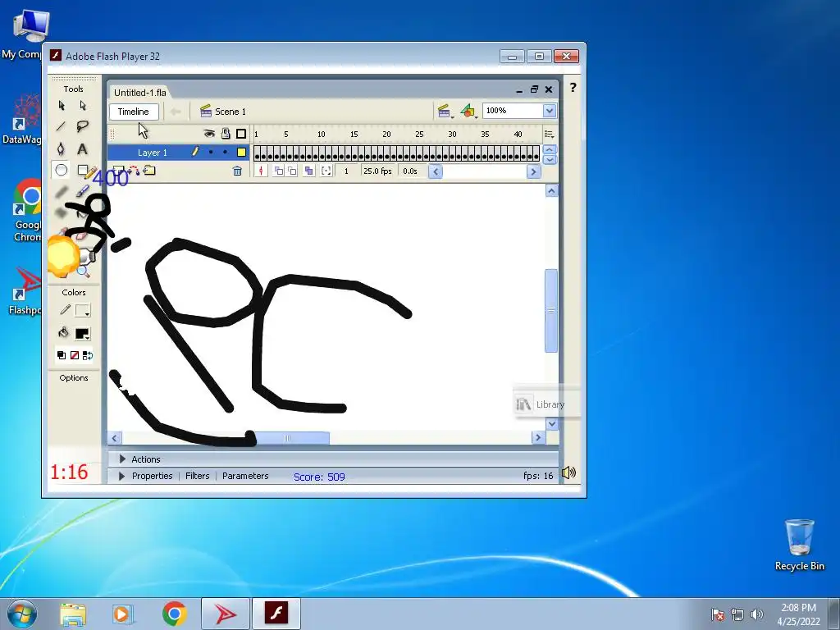The width and height of the screenshot is (840, 630).
Task: Click layer scroll down arrow
Action: pyautogui.click(x=550, y=160)
